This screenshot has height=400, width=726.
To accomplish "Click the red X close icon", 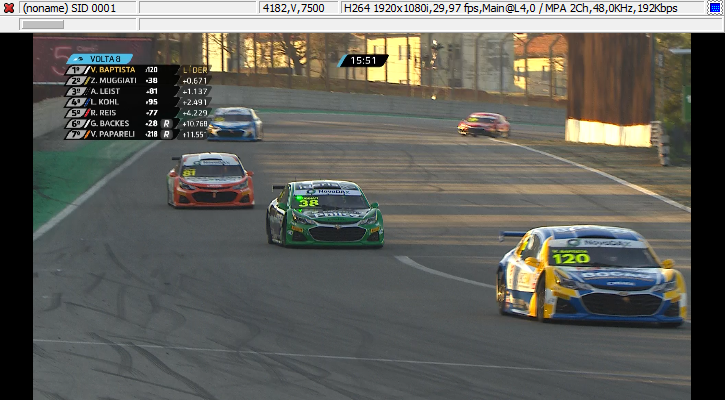I will 9,8.
